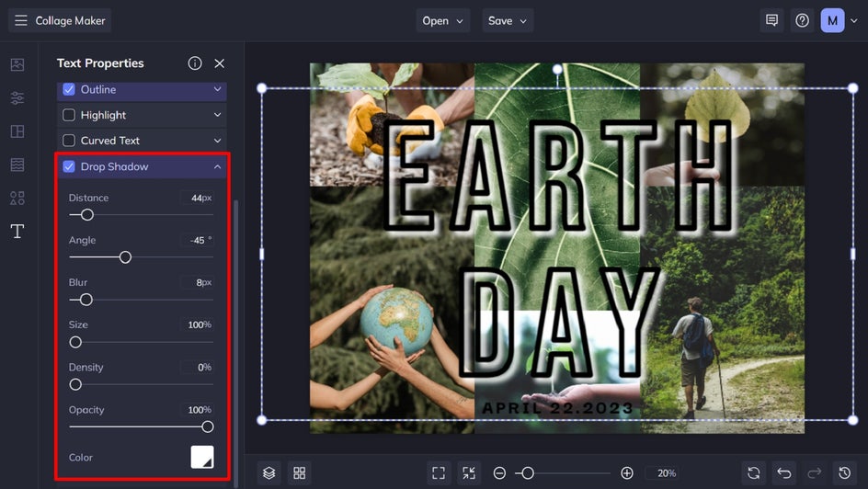The height and width of the screenshot is (489, 868).
Task: Open the Save dropdown menu
Action: point(508,20)
